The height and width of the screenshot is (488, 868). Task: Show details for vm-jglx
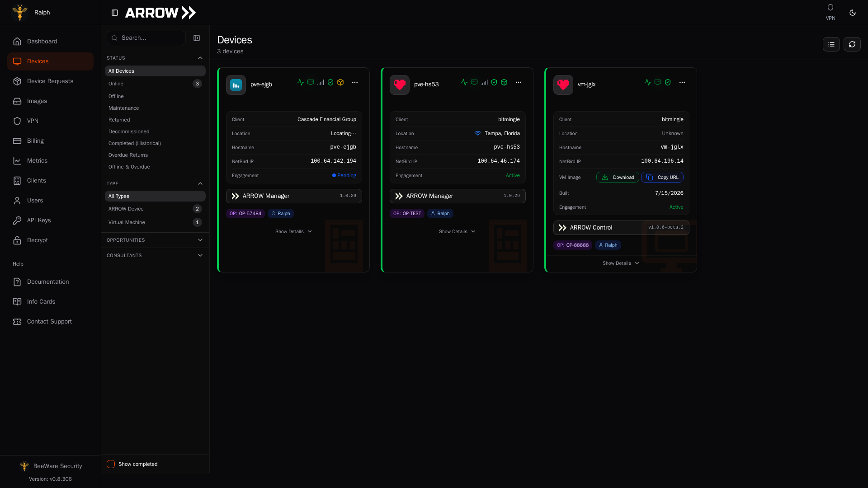pyautogui.click(x=621, y=263)
